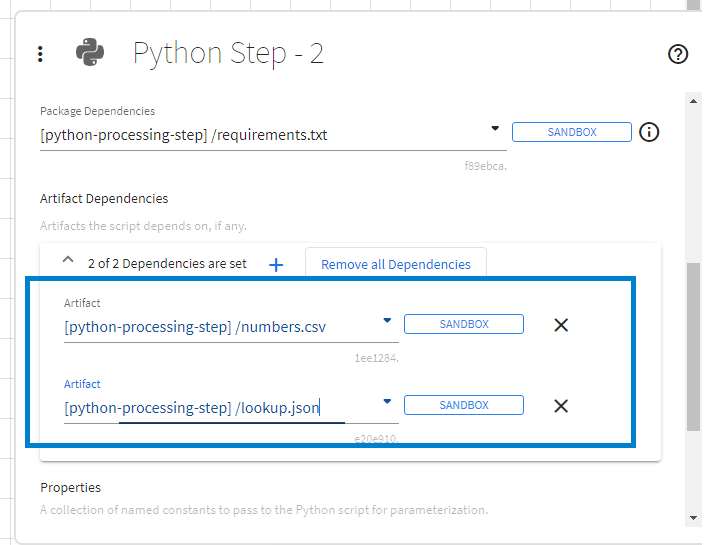Image resolution: width=705 pixels, height=545 pixels.
Task: Click the Python logo icon
Action: 90,53
